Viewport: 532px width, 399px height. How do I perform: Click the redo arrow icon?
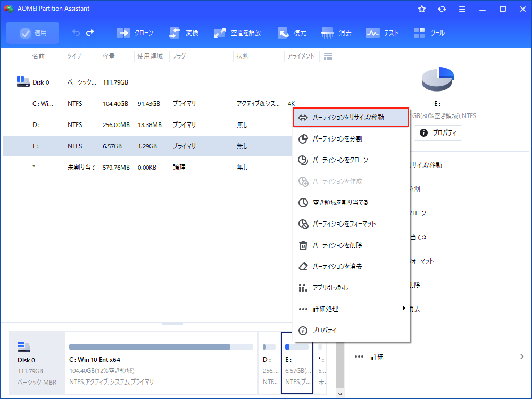tap(90, 33)
